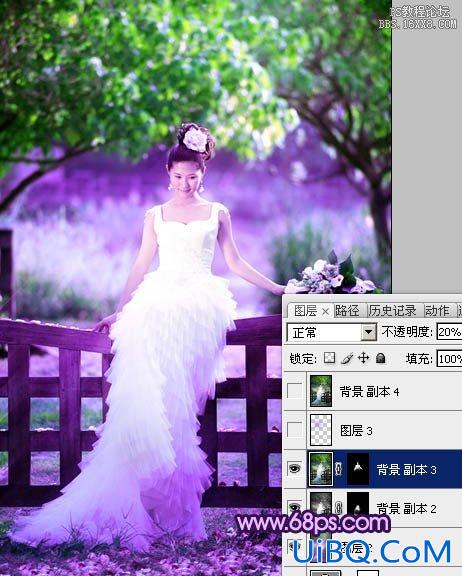This screenshot has height=576, width=462.
Task: Show the 图层 3 layer visibility
Action: tap(295, 429)
